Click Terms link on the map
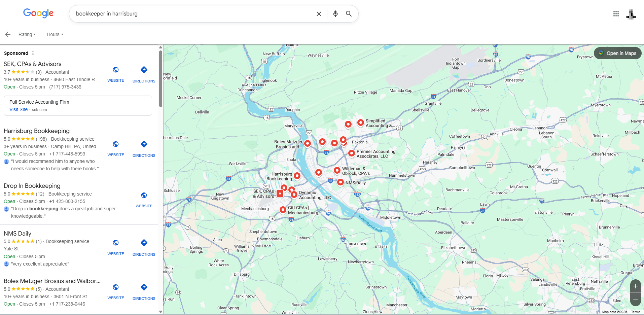This screenshot has width=644, height=315. (636, 312)
